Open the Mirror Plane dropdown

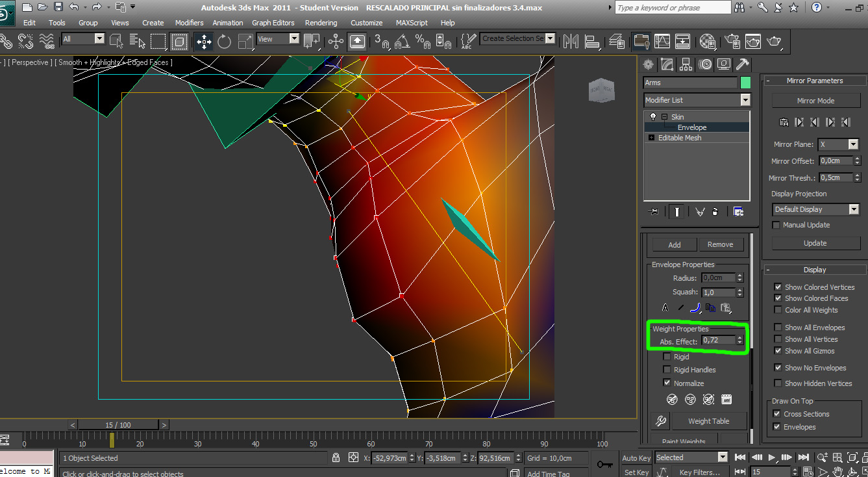pos(853,144)
